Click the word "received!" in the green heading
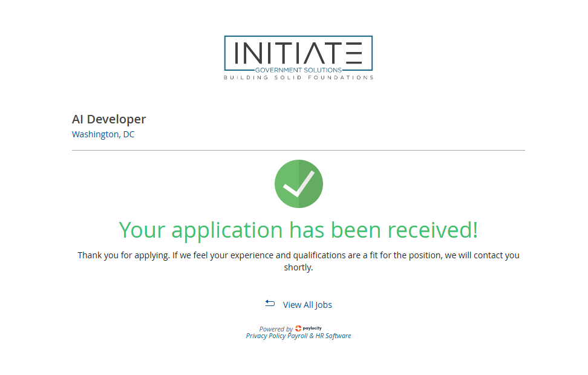Viewport: 588px width, 375px height. [x=433, y=230]
